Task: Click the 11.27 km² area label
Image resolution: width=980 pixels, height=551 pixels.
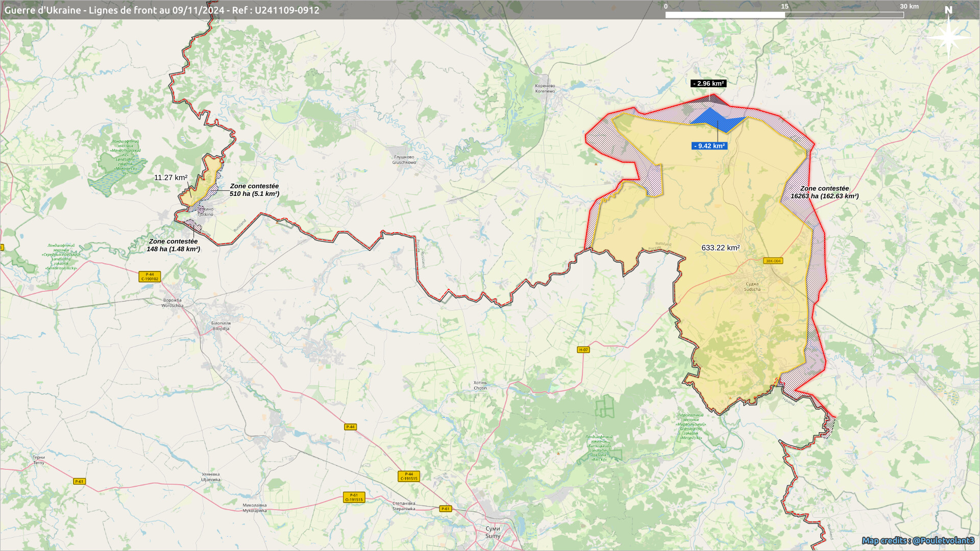Action: tap(170, 178)
